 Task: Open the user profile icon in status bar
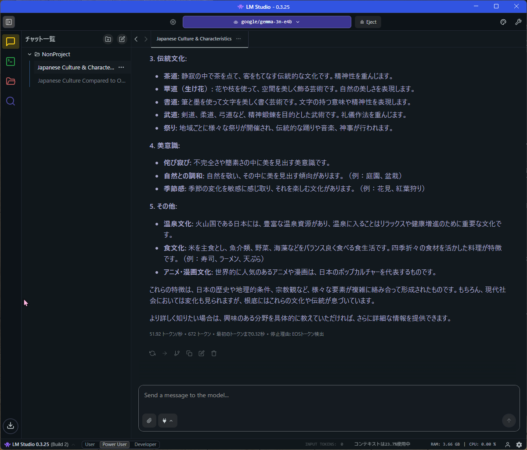click(508, 444)
